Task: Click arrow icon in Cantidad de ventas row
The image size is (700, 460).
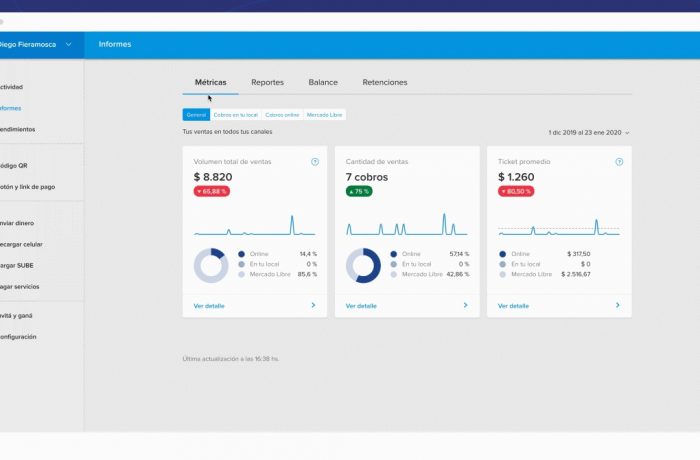Action: (x=466, y=305)
